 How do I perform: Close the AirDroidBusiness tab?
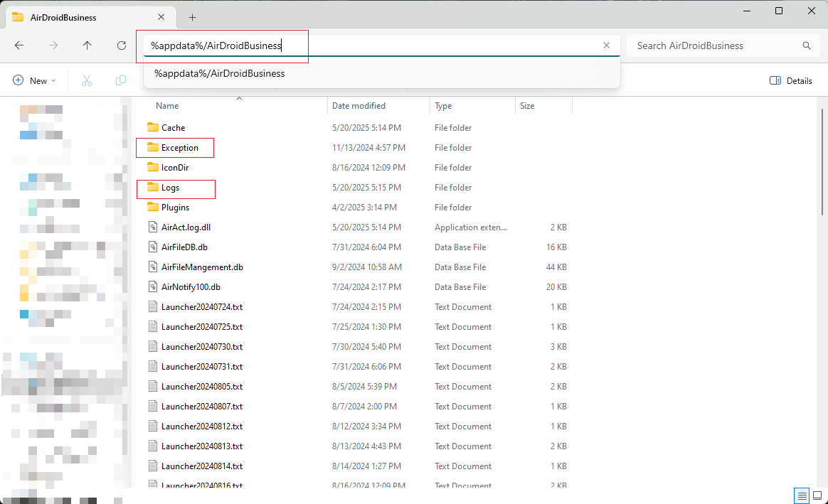point(161,17)
